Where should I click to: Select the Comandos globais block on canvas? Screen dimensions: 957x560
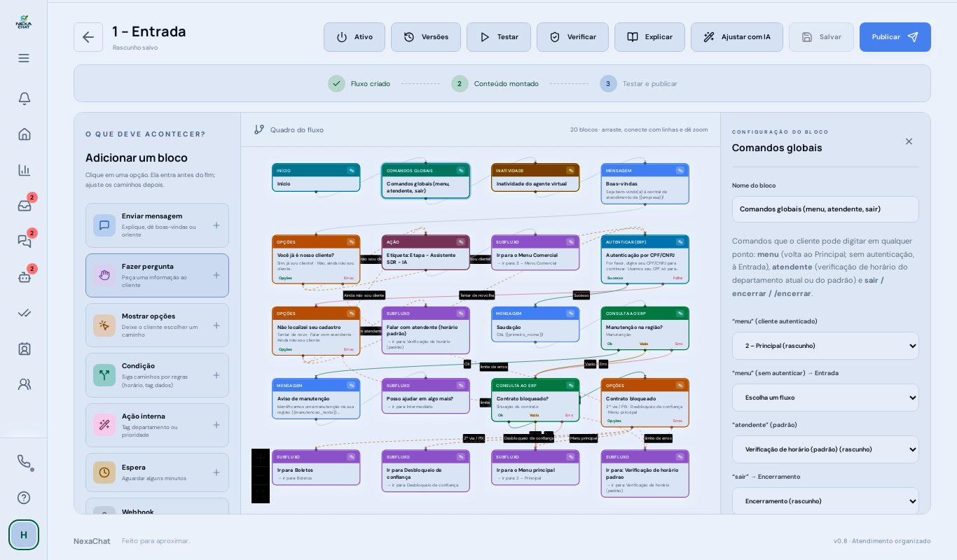tap(426, 181)
